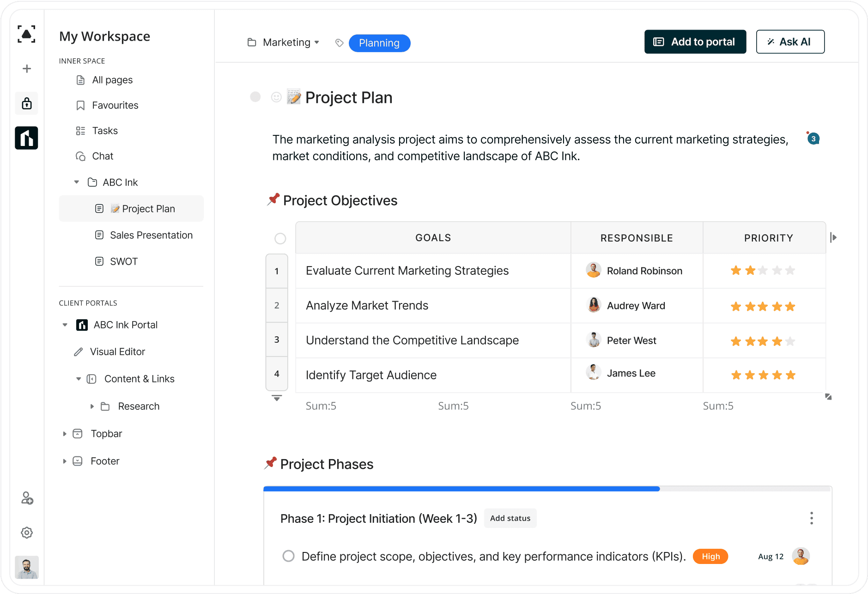Click the smiley emoji icon beside Project Plan title
Screen dimensions: 868x594
point(276,97)
